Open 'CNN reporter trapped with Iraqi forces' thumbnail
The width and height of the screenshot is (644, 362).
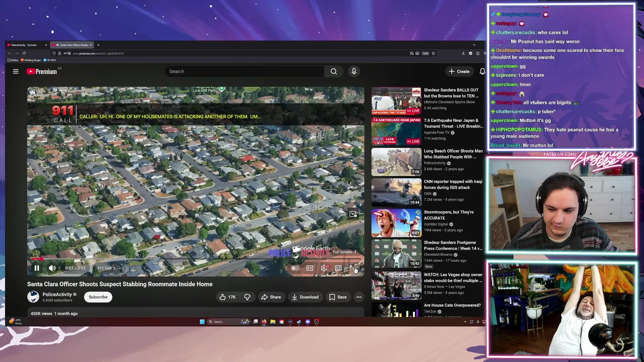pos(396,192)
